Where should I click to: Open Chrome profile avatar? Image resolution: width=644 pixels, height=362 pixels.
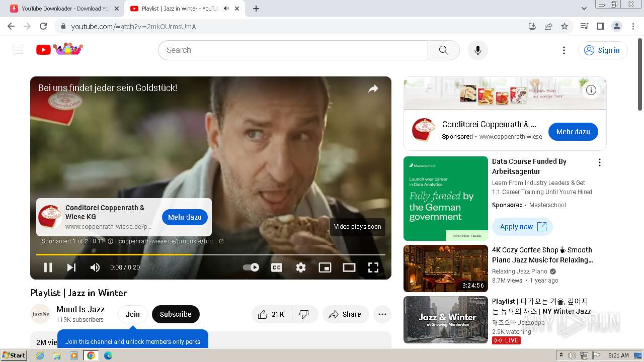(x=616, y=26)
